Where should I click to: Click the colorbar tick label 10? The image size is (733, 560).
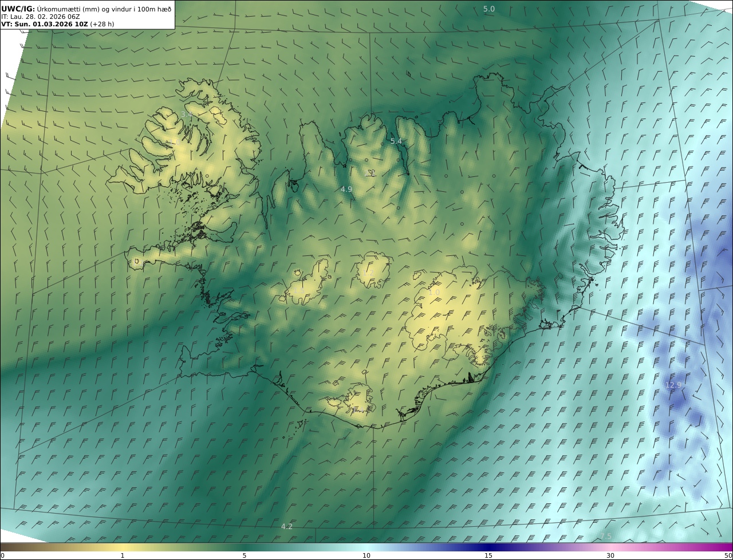tap(366, 555)
